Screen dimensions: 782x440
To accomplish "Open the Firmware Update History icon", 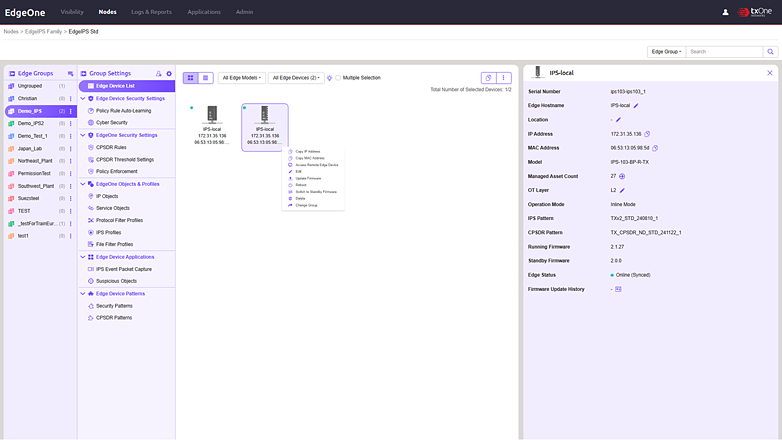I will [619, 289].
